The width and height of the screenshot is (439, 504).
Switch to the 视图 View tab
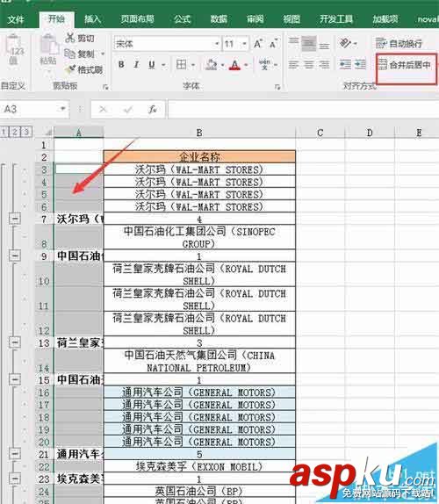point(291,19)
